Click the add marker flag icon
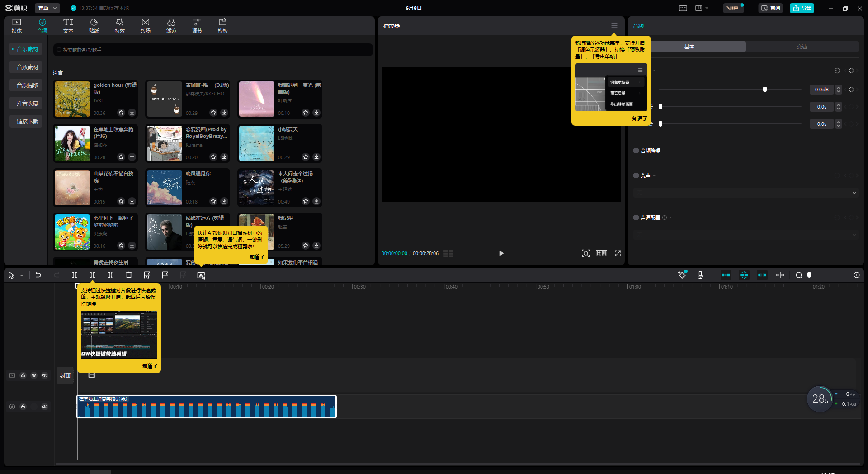The image size is (868, 474). (x=165, y=275)
